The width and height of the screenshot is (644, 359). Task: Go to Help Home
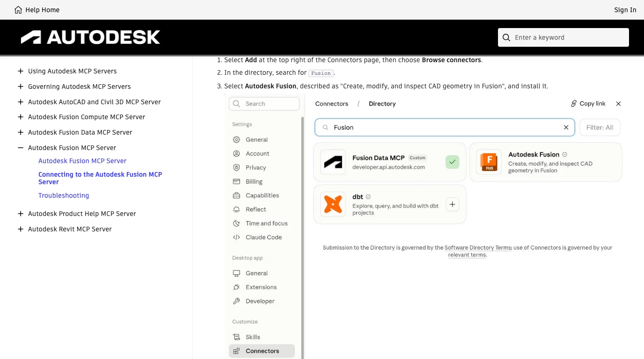(x=37, y=10)
